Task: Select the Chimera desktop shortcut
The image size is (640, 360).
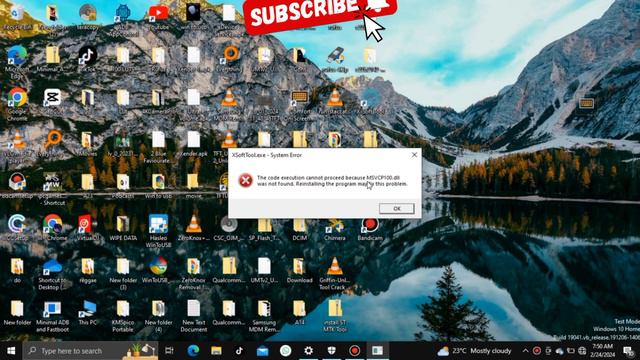Action: pyautogui.click(x=335, y=228)
